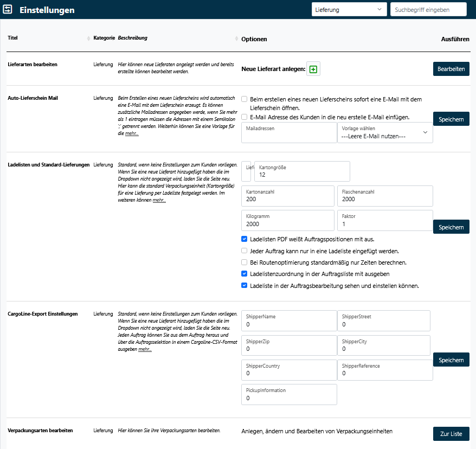Screen dimensions: 476x449
Task: Click the Kategorie column header
Action: [x=104, y=39]
